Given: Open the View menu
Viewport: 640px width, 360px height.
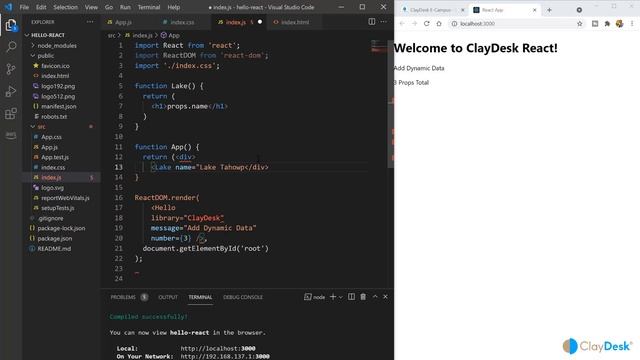Looking at the screenshot, I should click(91, 7).
